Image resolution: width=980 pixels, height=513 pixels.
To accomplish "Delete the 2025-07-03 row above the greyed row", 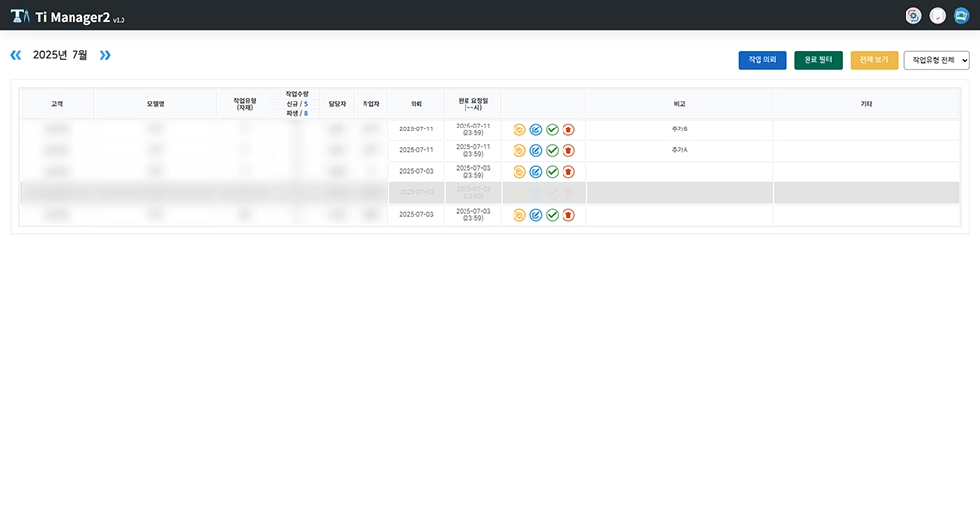I will click(x=568, y=172).
